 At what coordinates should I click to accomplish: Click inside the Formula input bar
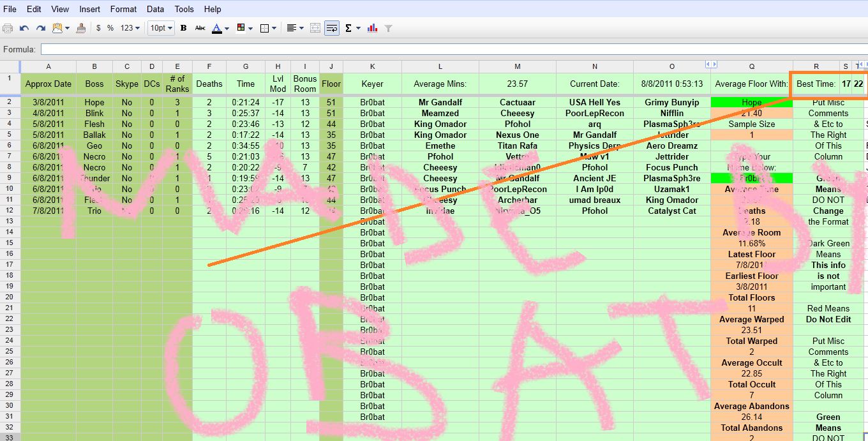454,49
